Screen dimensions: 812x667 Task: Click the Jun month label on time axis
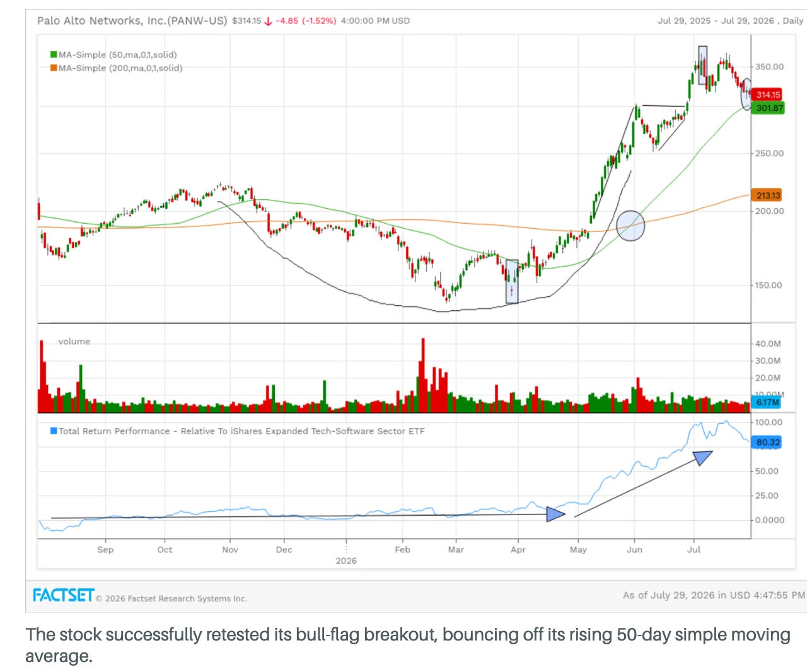[x=634, y=550]
